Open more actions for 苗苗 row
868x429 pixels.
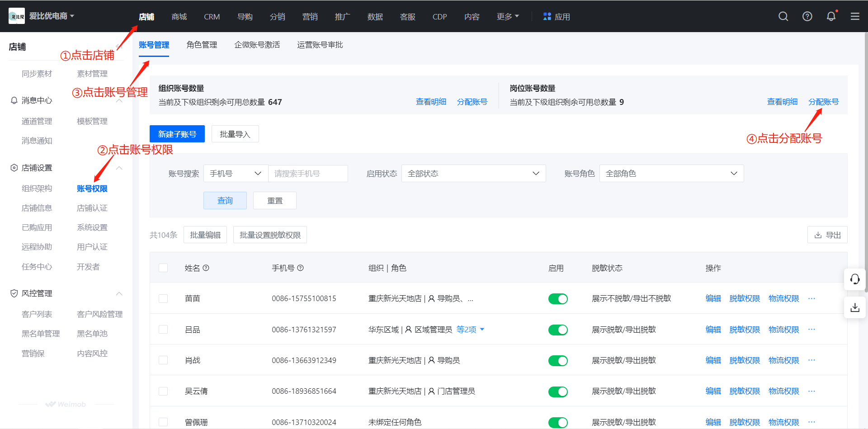coord(812,298)
